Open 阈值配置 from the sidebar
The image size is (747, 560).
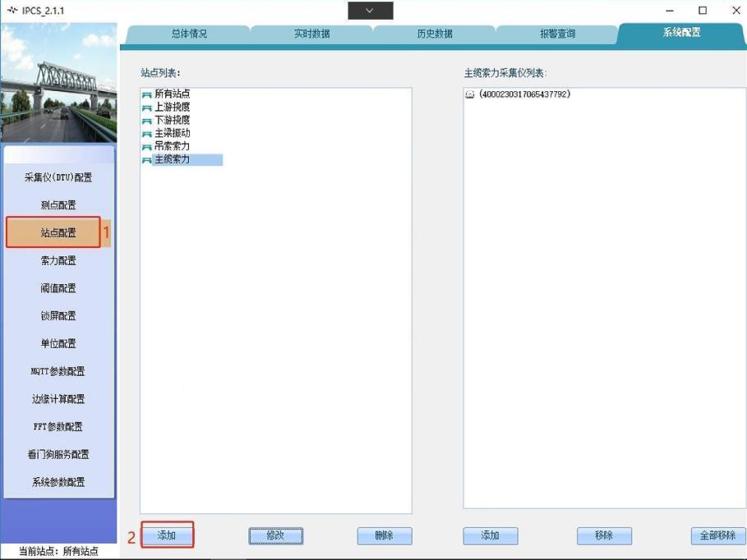(x=58, y=288)
